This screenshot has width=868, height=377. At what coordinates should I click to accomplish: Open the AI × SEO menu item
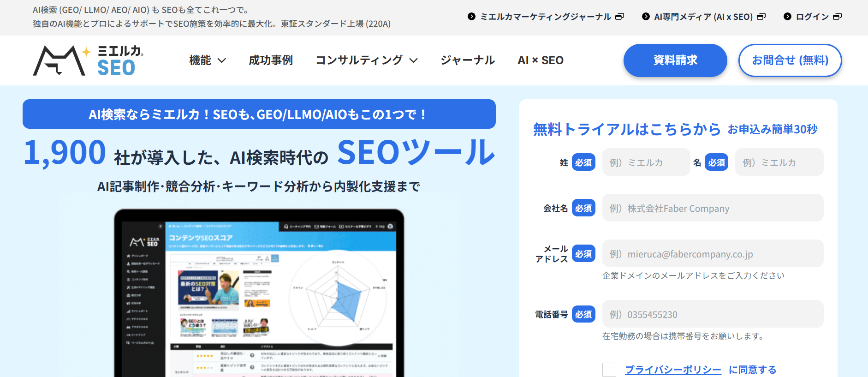[541, 60]
